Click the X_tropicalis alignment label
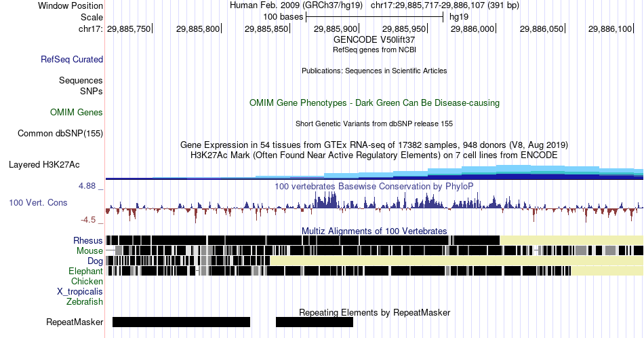The image size is (644, 338). pyautogui.click(x=80, y=292)
